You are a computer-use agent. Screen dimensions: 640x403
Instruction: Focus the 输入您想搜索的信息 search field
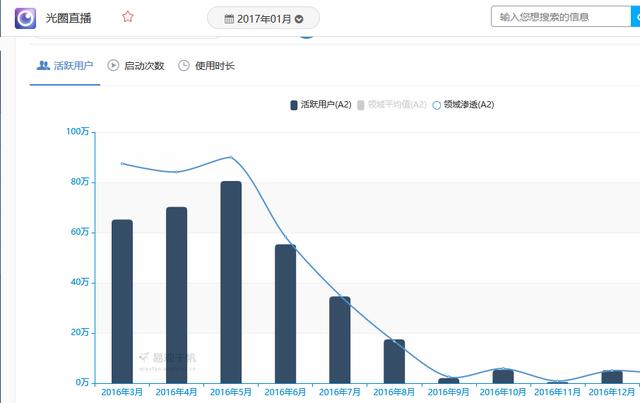pos(561,17)
